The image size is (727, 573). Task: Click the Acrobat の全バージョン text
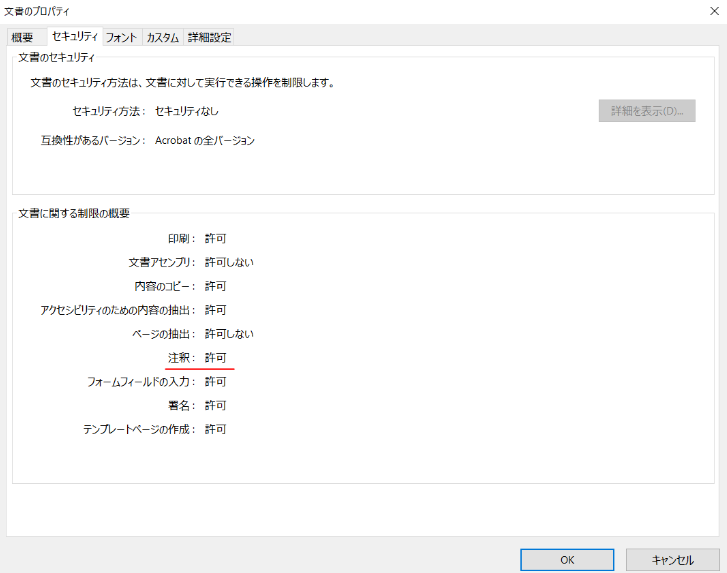coord(204,140)
